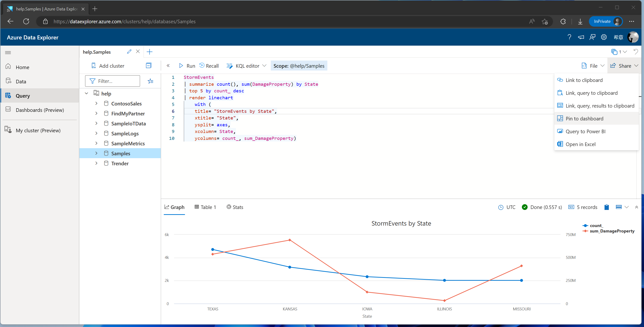This screenshot has height=327, width=644.
Task: Go back in the browser
Action: point(10,21)
